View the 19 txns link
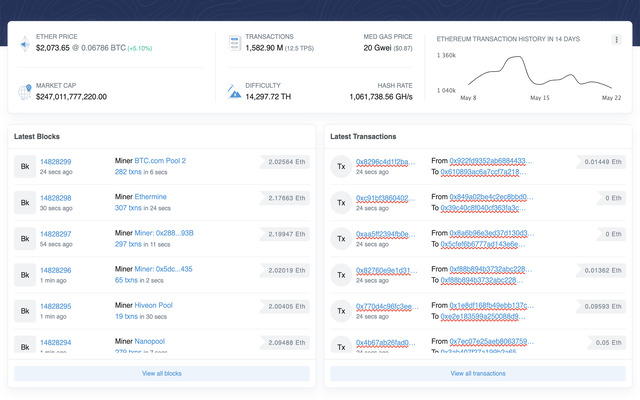 [x=126, y=316]
